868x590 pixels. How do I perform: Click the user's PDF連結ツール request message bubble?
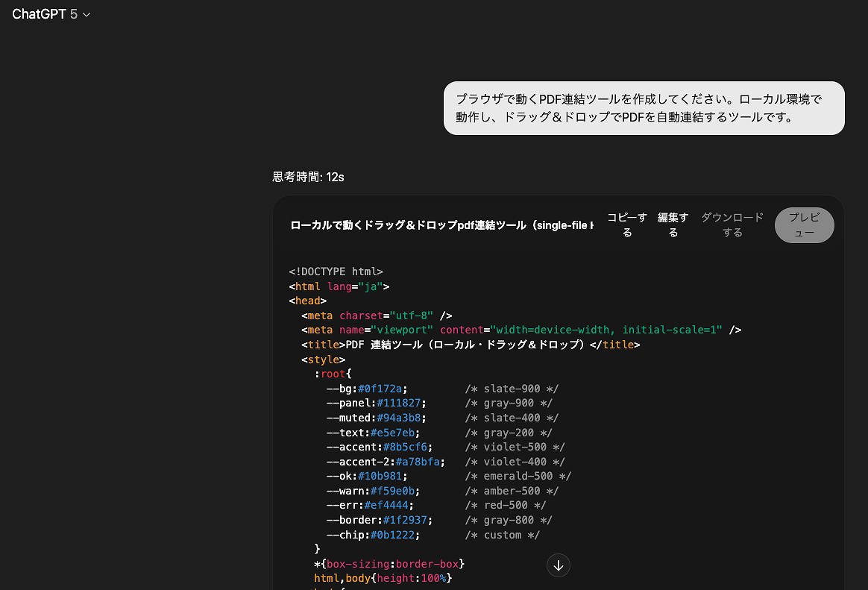[644, 108]
